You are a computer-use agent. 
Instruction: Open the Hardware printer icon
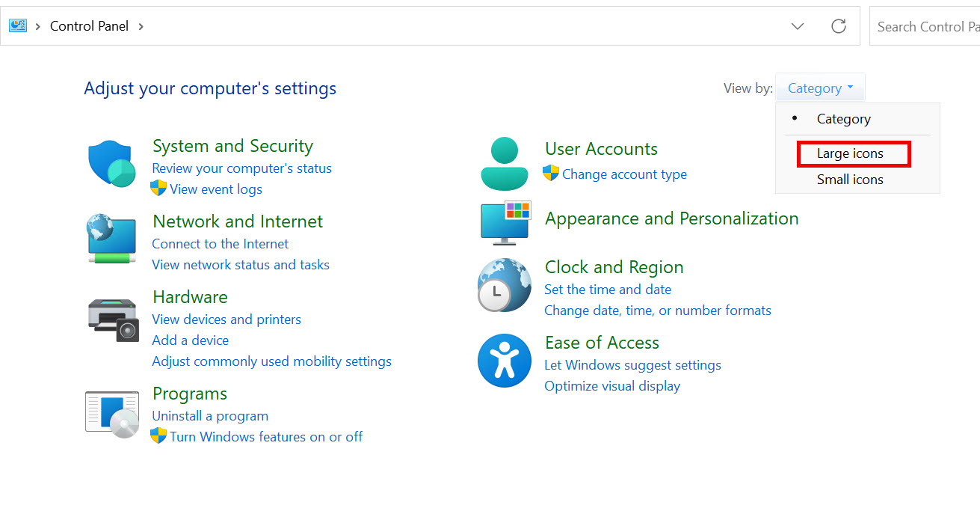[113, 319]
